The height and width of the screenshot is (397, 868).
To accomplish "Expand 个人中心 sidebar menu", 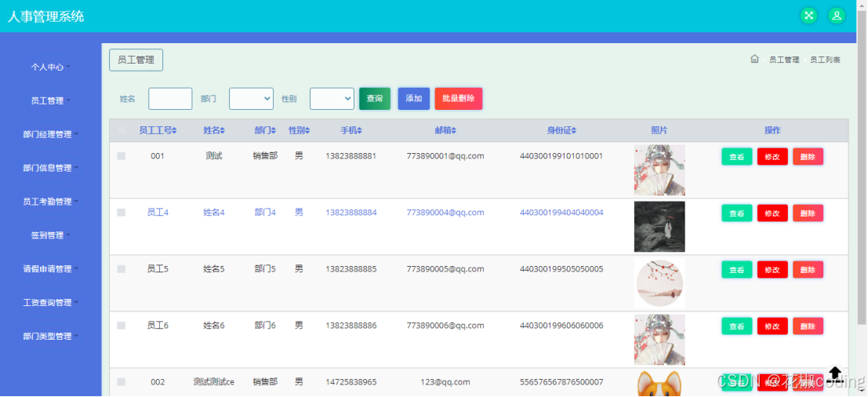I will coord(50,67).
